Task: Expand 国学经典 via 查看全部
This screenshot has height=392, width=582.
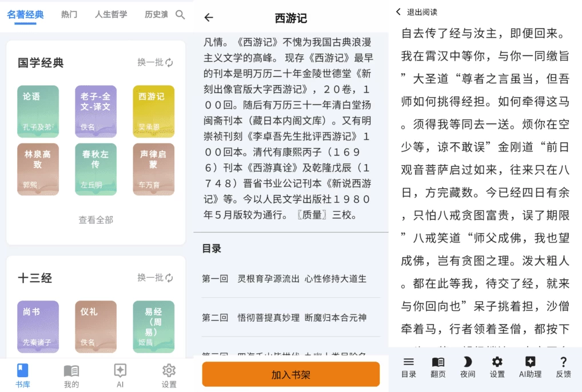Action: click(x=96, y=219)
